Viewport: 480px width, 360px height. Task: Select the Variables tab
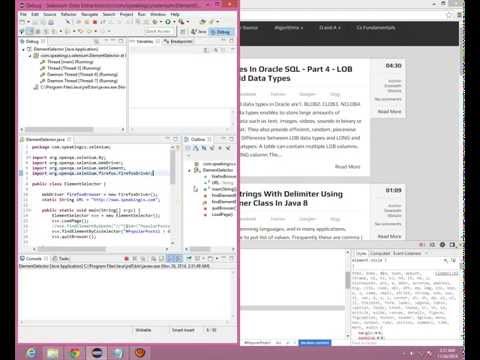[144, 41]
